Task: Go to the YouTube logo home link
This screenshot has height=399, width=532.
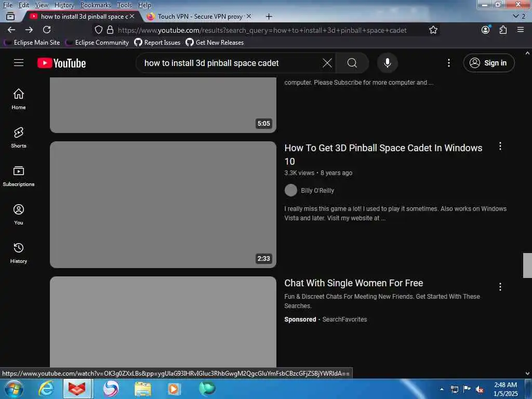Action: coord(61,63)
